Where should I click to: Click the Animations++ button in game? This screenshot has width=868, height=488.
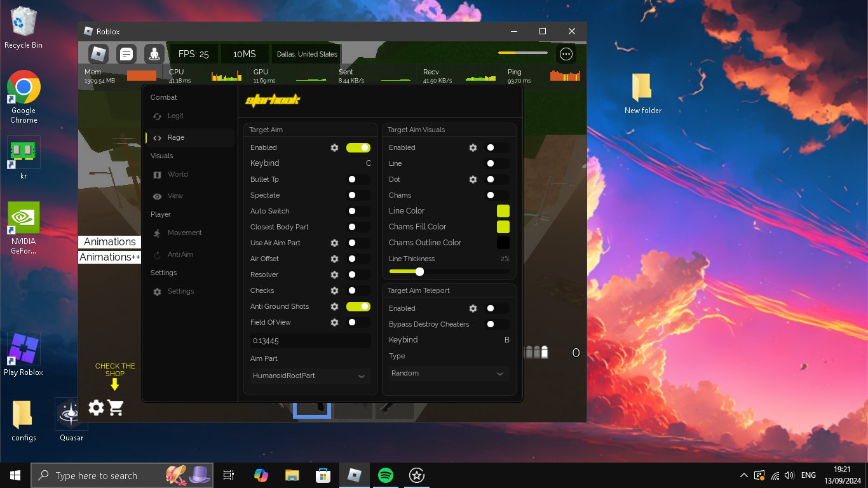(109, 257)
